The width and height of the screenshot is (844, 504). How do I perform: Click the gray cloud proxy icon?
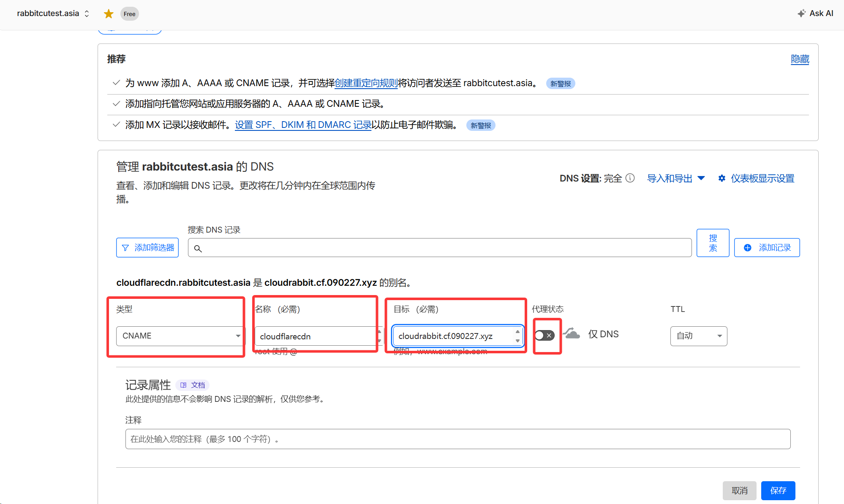572,334
